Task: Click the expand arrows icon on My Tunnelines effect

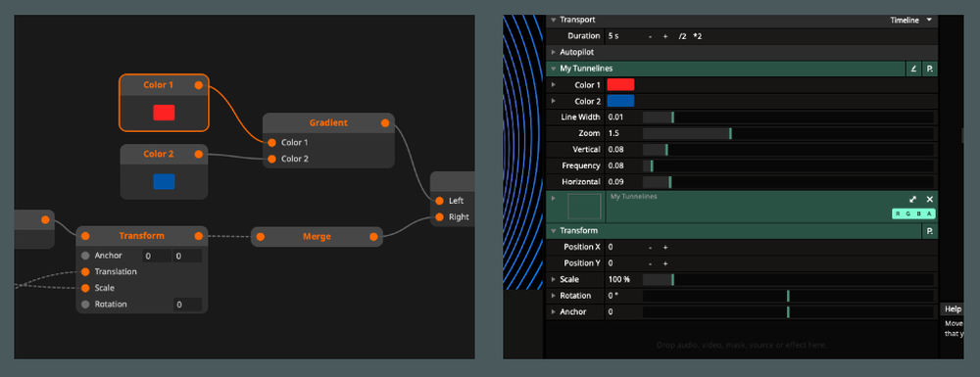Action: coord(913,199)
